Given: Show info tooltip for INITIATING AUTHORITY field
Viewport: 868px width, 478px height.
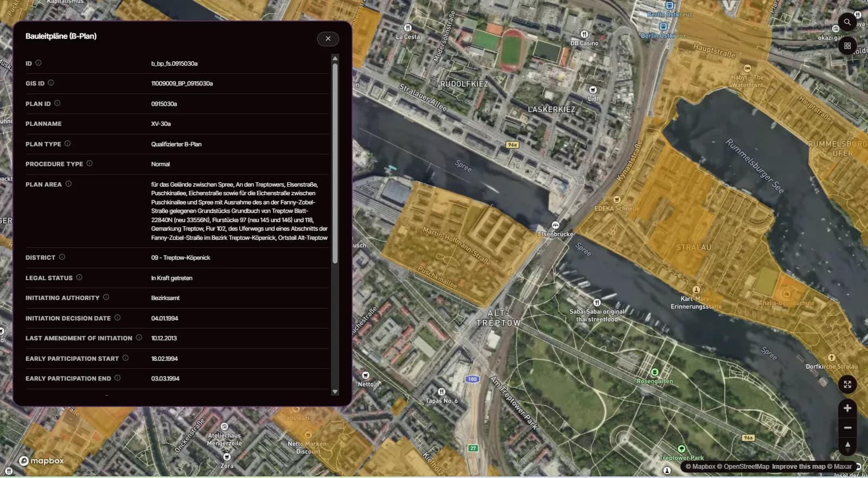Looking at the screenshot, I should (x=106, y=297).
